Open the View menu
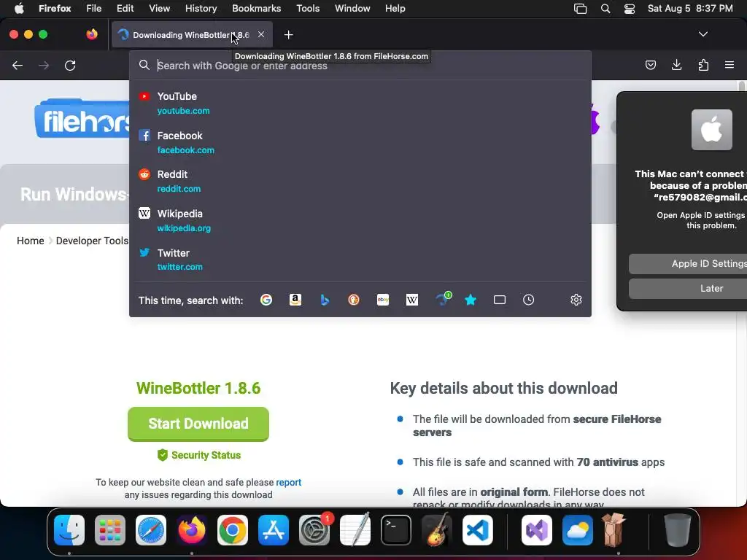 [x=160, y=9]
